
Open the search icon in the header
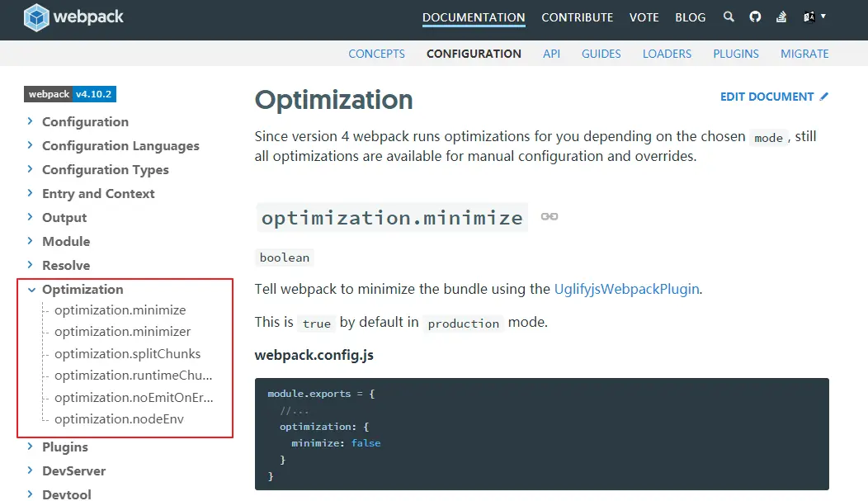(x=729, y=17)
